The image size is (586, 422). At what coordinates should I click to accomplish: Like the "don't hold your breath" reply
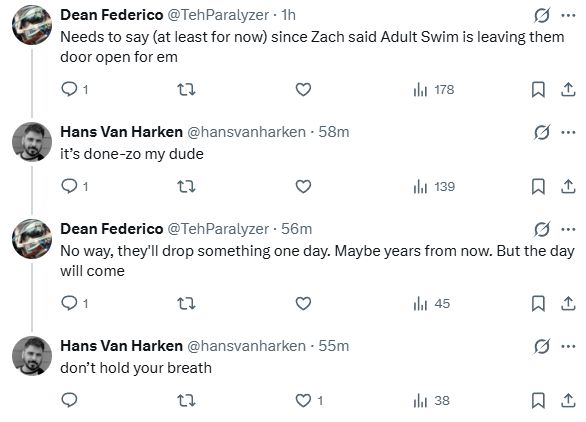click(x=309, y=401)
